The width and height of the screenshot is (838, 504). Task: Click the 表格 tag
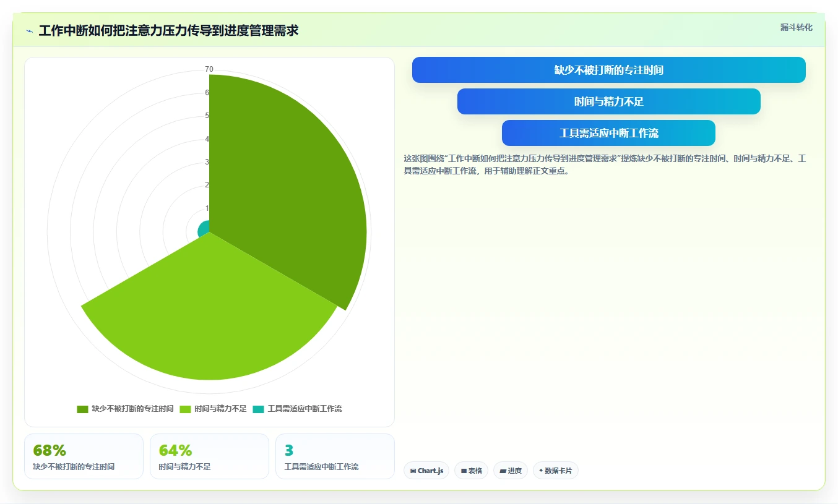(471, 471)
